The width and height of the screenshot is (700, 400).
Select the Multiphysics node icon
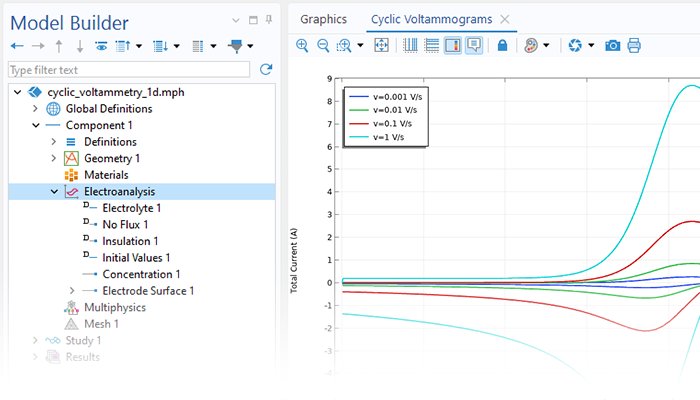[71, 307]
